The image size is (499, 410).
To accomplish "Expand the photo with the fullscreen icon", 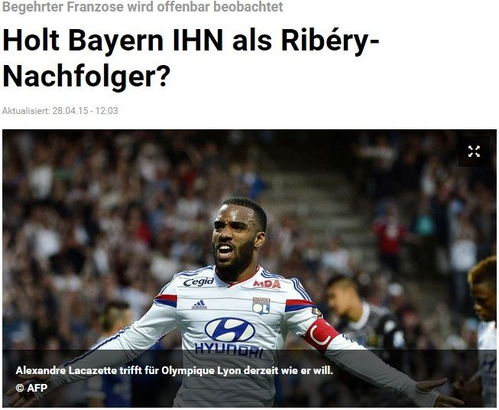I will pos(474,152).
